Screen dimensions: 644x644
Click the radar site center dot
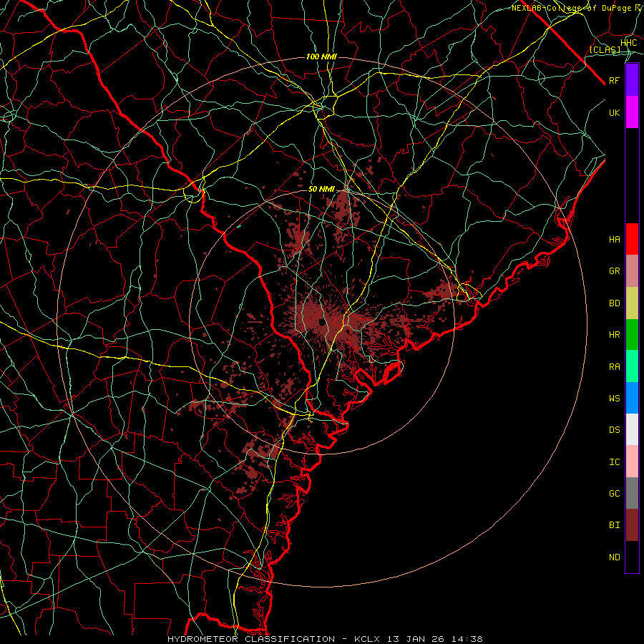[321, 323]
